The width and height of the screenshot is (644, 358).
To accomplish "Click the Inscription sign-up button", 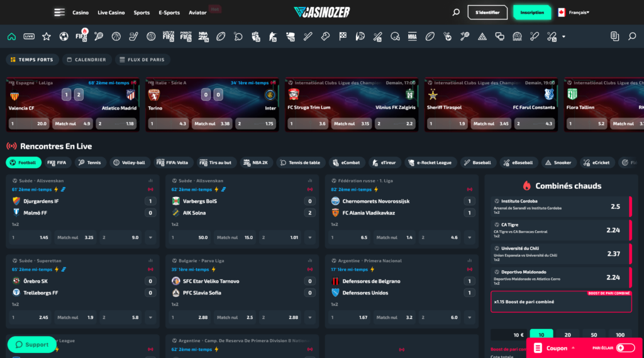I will coord(532,13).
